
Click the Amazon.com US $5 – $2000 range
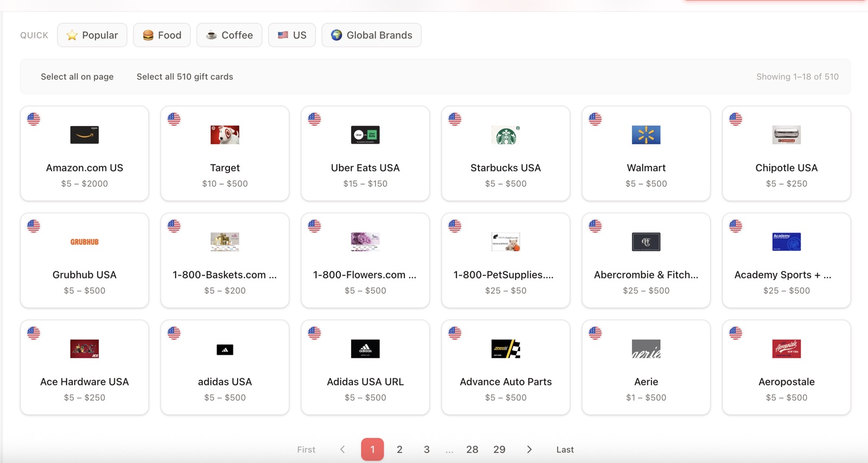point(85,183)
